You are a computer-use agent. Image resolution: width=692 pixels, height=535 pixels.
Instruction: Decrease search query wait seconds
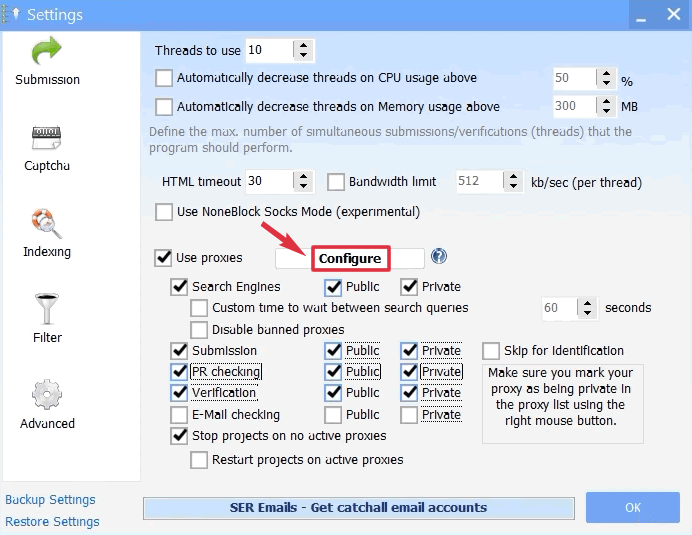tap(587, 313)
